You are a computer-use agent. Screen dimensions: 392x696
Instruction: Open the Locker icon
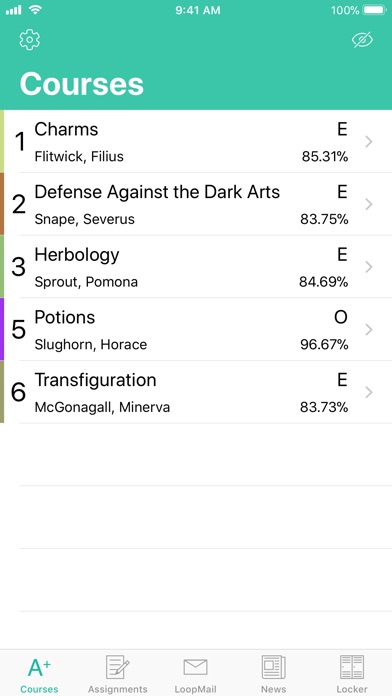coord(352,667)
